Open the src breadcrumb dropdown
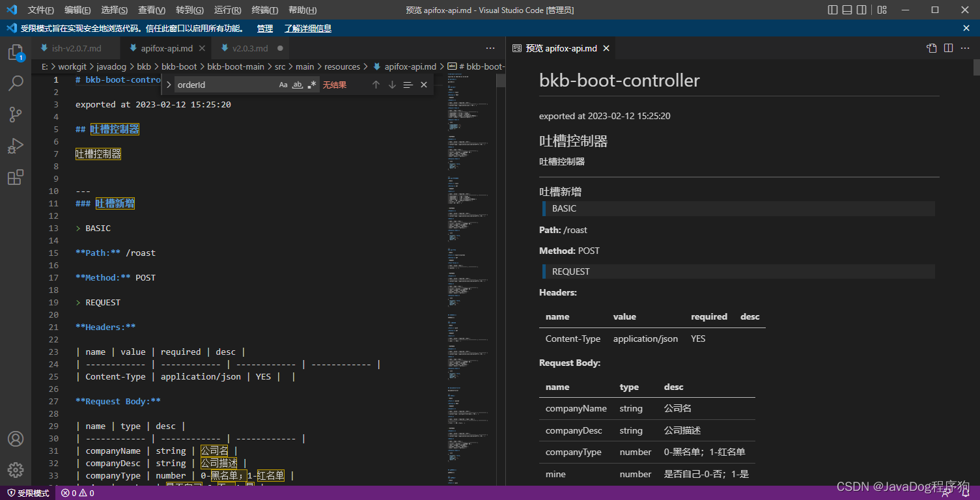This screenshot has width=980, height=500. 280,66
